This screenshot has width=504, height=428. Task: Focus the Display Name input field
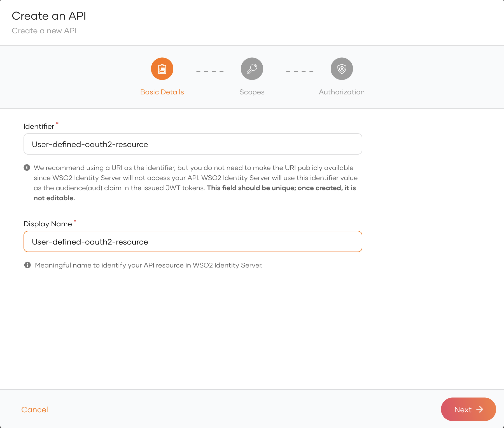tap(193, 241)
